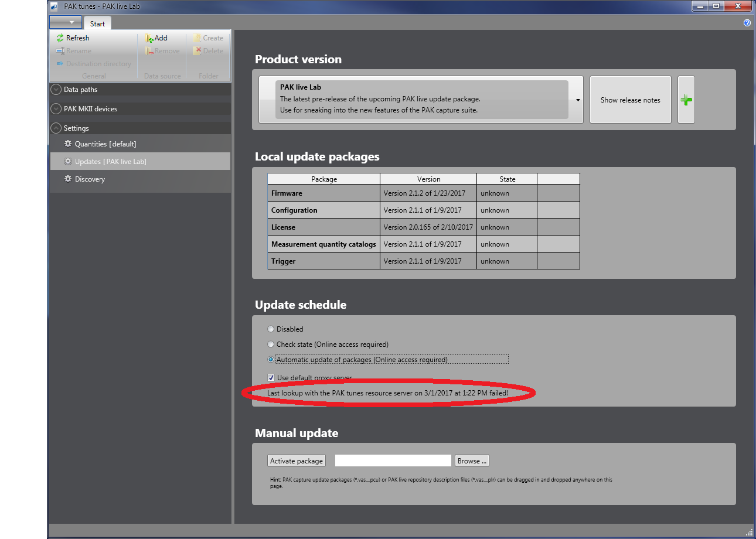This screenshot has height=539, width=756.
Task: Click the State column header
Action: tap(508, 179)
